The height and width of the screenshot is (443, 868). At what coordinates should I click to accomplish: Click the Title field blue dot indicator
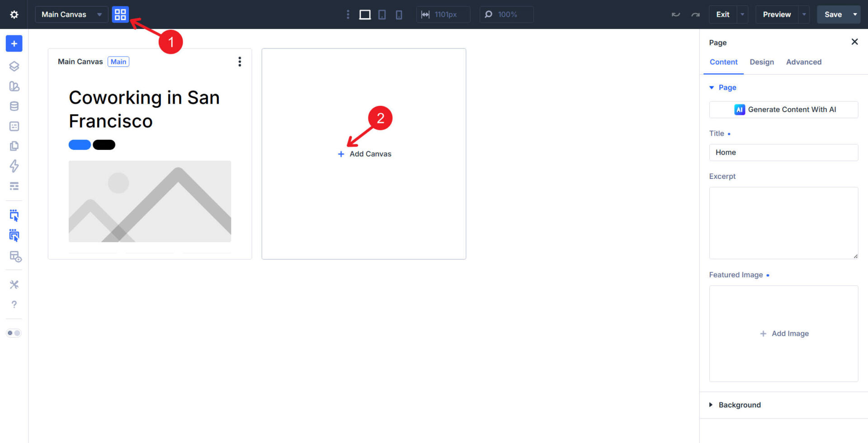click(x=729, y=134)
